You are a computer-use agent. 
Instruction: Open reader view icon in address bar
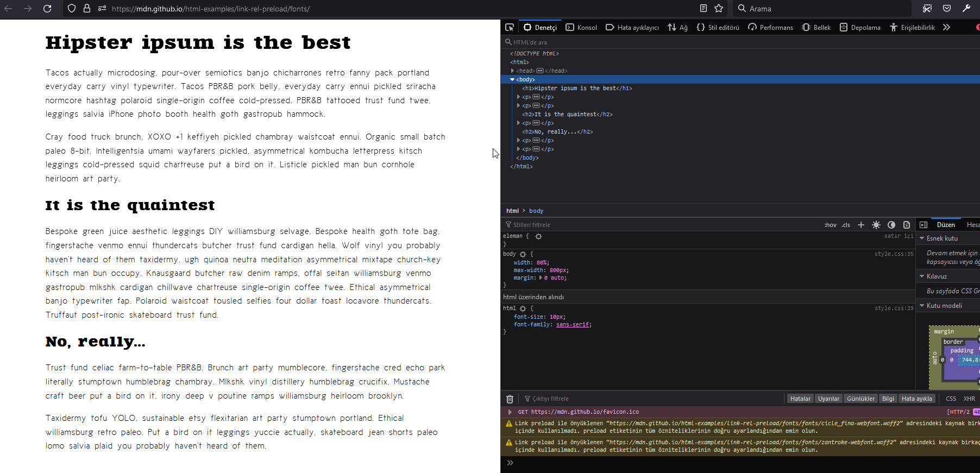tap(703, 9)
